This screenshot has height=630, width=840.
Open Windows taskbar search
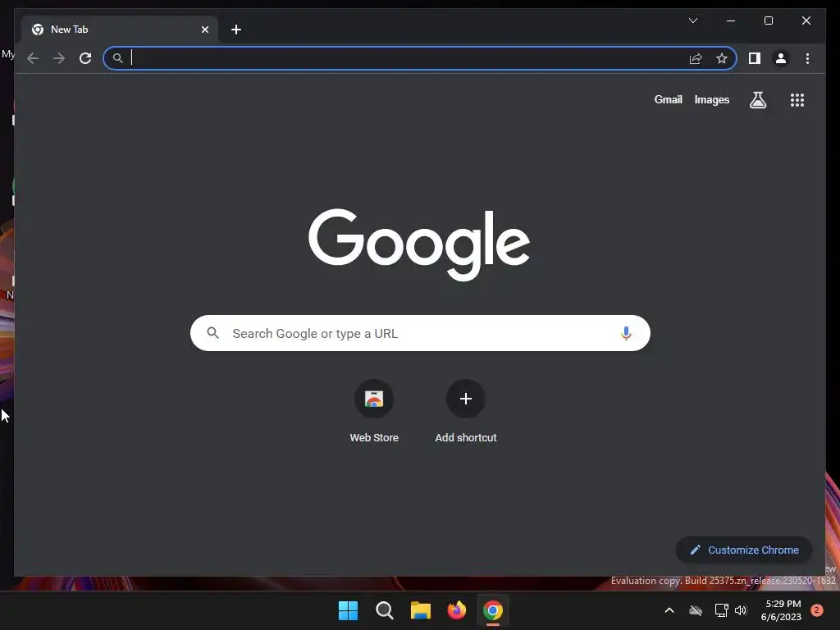point(384,610)
